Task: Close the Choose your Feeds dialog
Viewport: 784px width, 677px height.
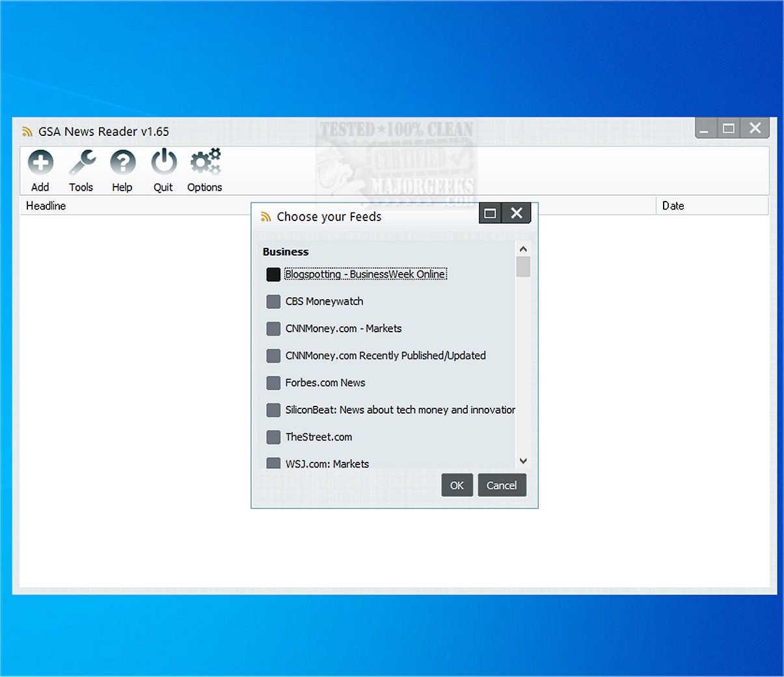Action: click(x=517, y=213)
